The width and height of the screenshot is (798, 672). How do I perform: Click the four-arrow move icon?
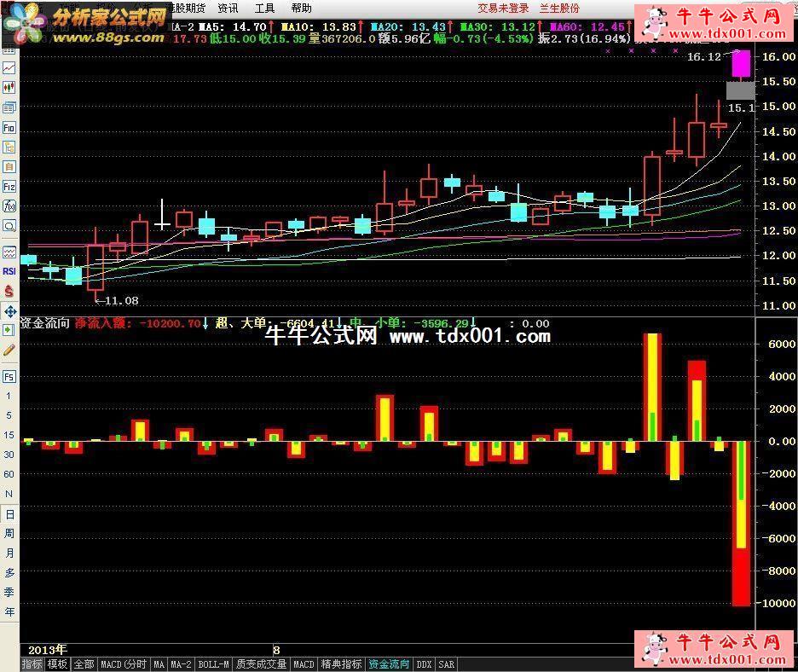point(9,310)
